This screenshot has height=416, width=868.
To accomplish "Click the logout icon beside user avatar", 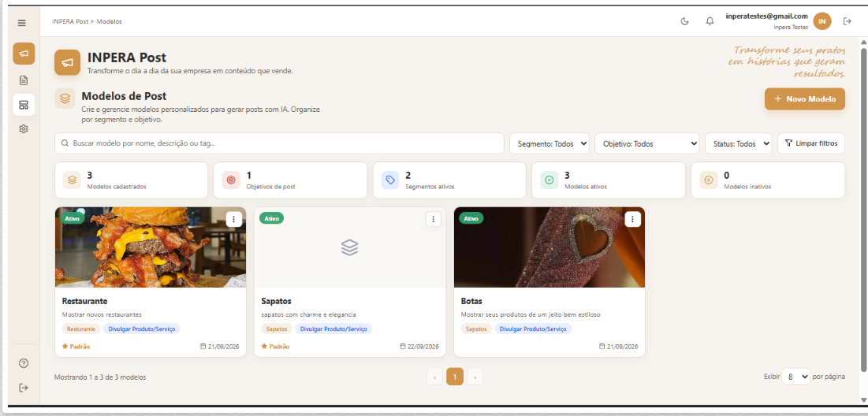I will coord(847,21).
